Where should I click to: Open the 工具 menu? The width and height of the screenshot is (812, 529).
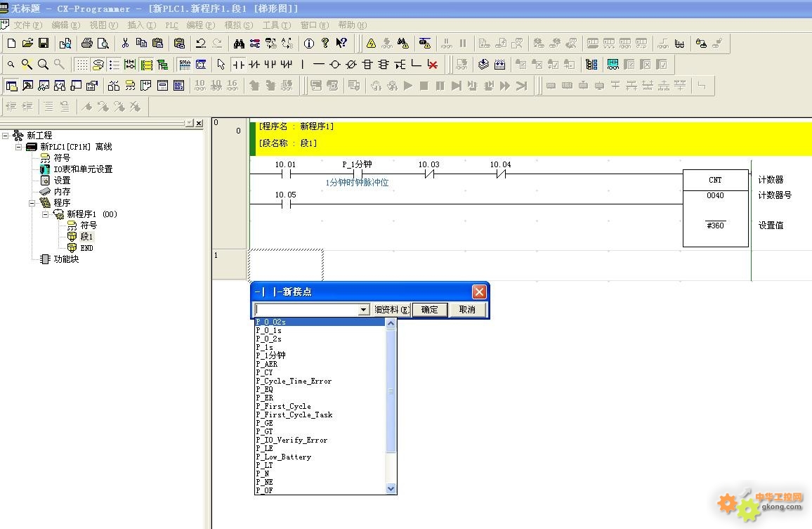[277, 25]
